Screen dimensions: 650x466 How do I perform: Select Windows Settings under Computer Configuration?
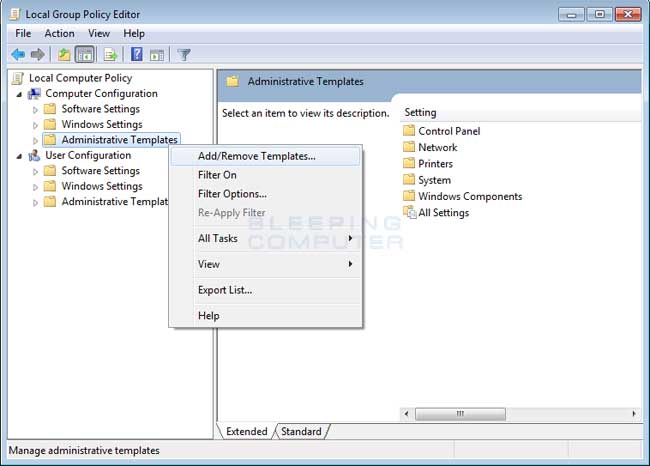click(x=102, y=124)
